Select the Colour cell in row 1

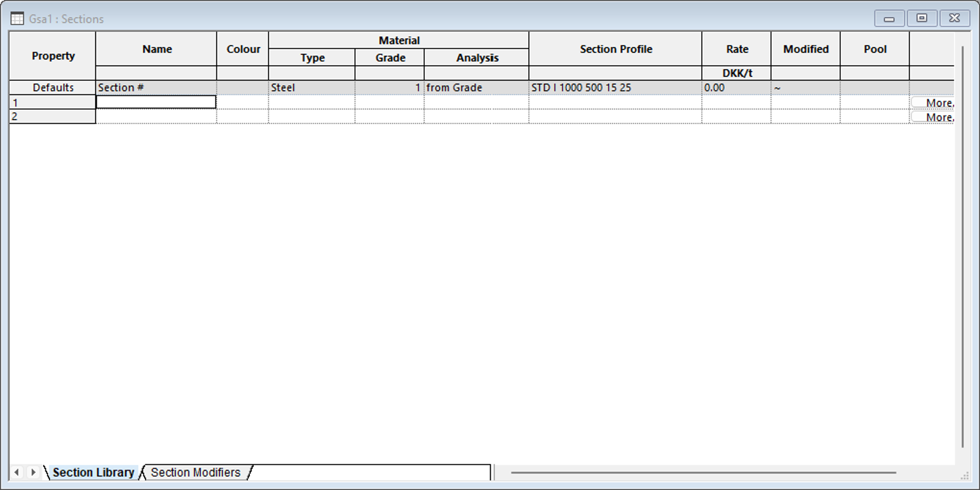[x=242, y=102]
